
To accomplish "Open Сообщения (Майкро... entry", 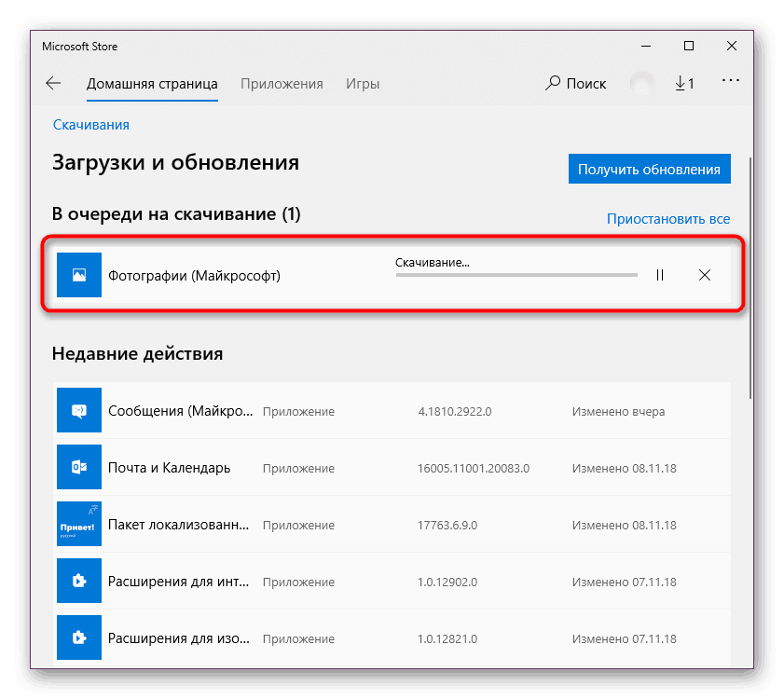I will point(392,410).
